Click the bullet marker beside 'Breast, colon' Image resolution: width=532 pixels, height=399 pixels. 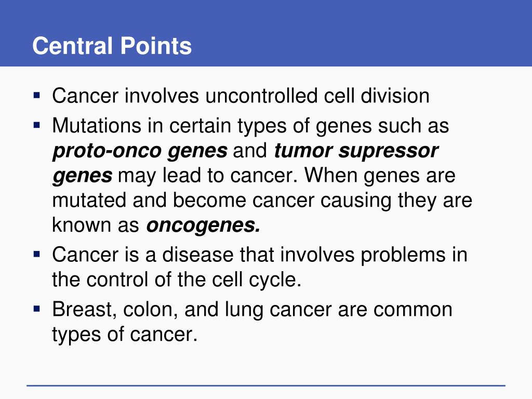37,309
